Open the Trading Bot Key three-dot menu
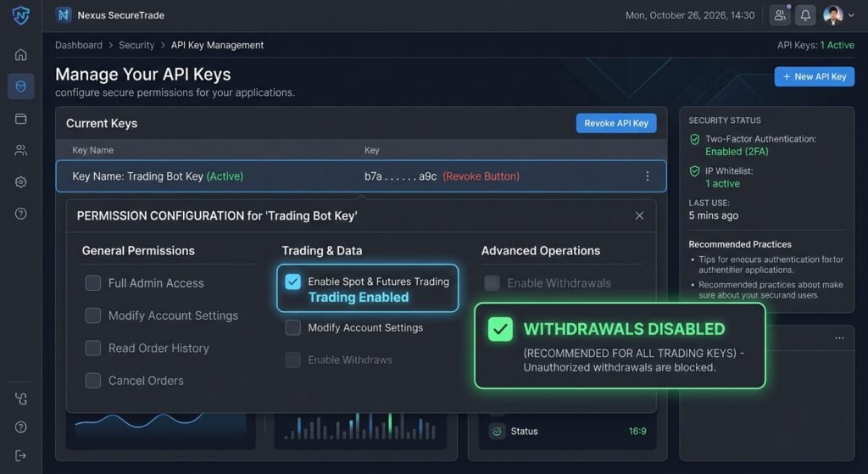 647,176
